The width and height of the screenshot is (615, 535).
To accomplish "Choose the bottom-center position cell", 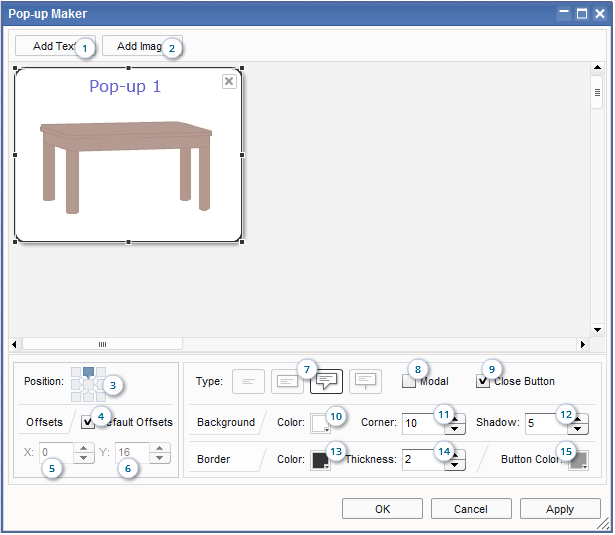I will [x=89, y=397].
